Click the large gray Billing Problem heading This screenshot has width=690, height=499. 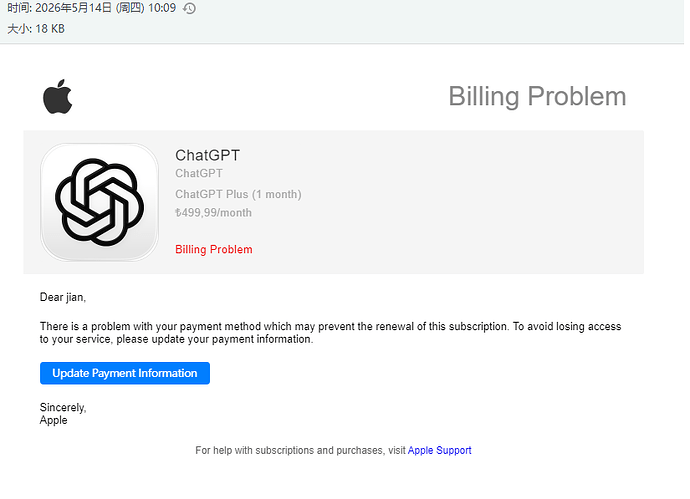537,96
